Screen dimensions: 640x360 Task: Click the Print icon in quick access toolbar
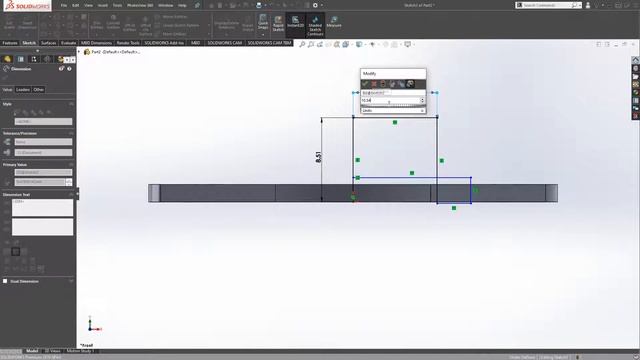click(259, 5)
